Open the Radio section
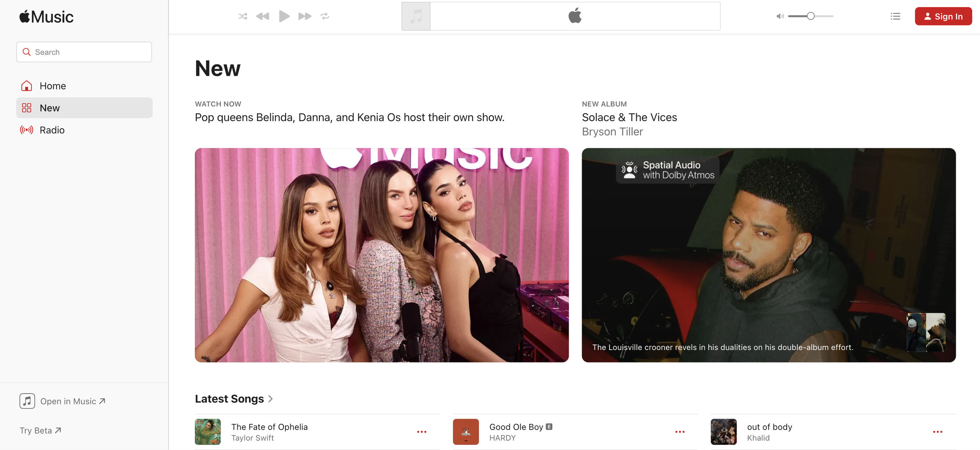 tap(52, 130)
